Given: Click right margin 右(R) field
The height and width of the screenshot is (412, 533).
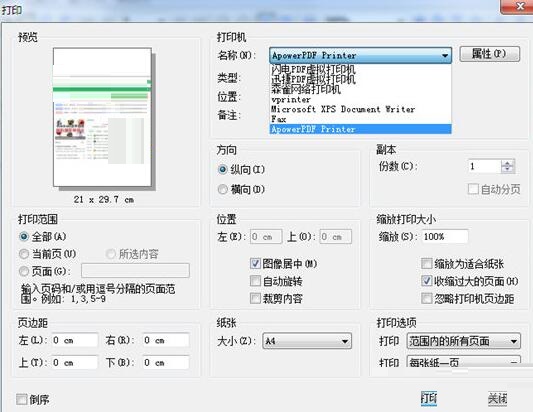Looking at the screenshot, I should coord(166,340).
